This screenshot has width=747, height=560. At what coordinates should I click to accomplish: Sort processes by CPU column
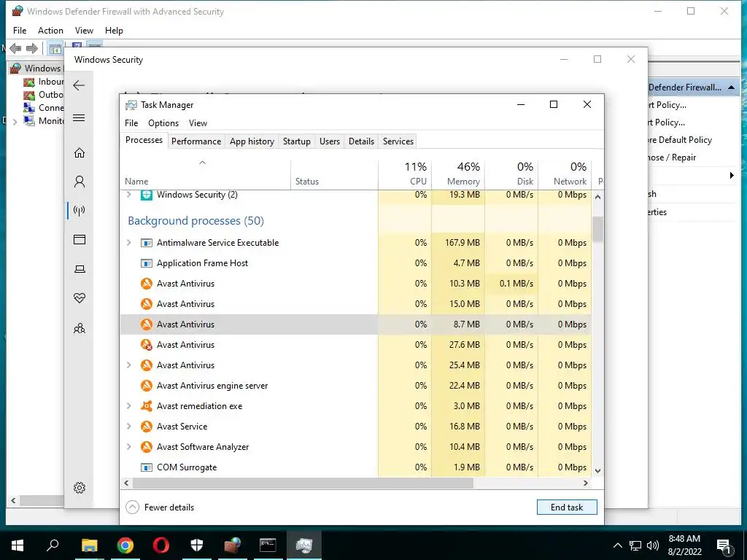coord(405,174)
